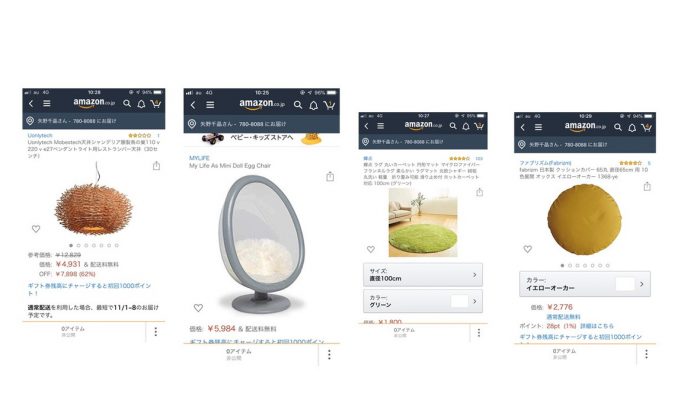Add egg chair to wishlist heart
700x400 pixels.
coord(198,308)
